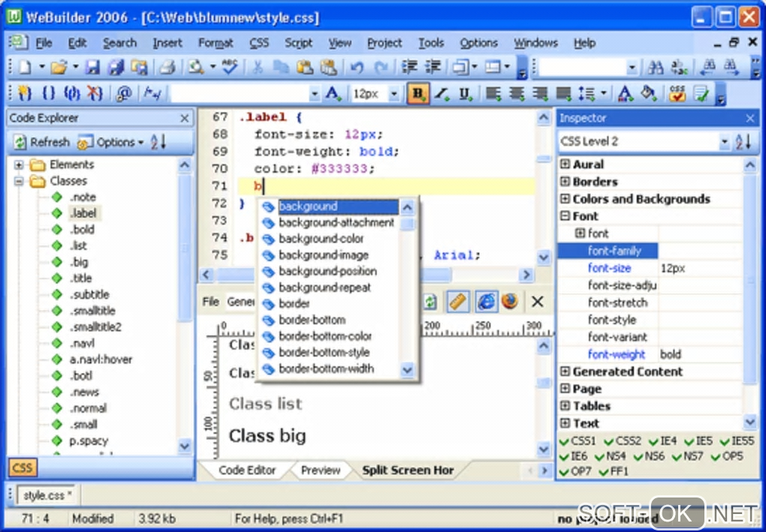Select border-bottom in autocomplete list

pos(312,320)
